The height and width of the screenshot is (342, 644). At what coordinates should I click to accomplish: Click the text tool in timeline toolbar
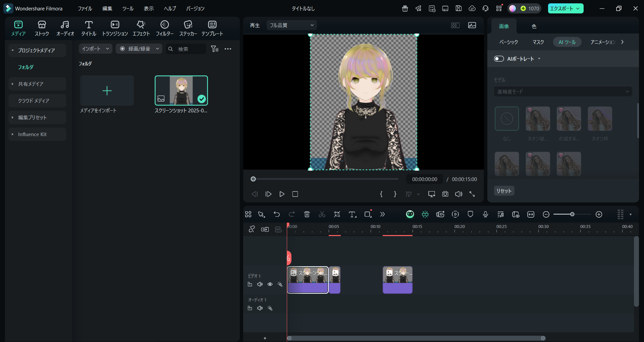tap(352, 214)
